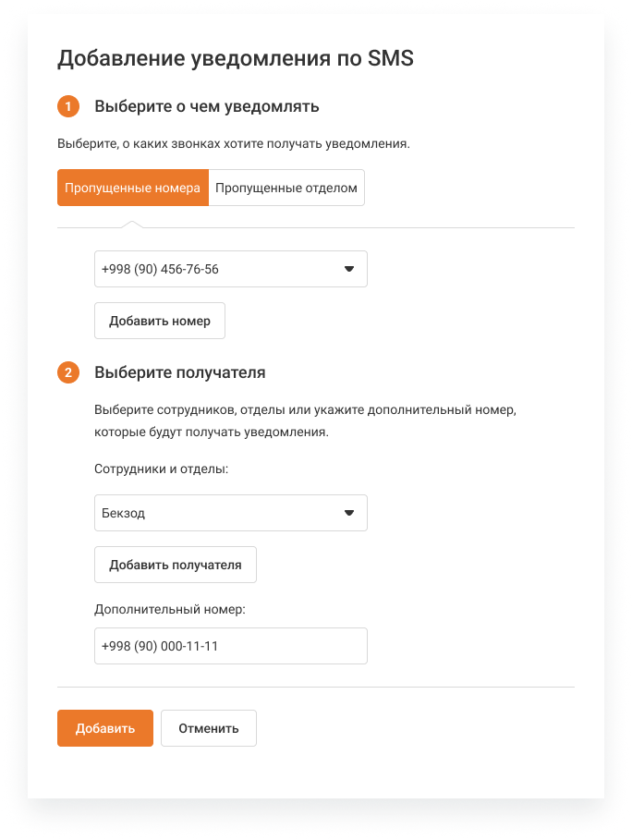Open the missed phone number dropdown
Viewport: 632px width, 840px height.
tap(222, 269)
